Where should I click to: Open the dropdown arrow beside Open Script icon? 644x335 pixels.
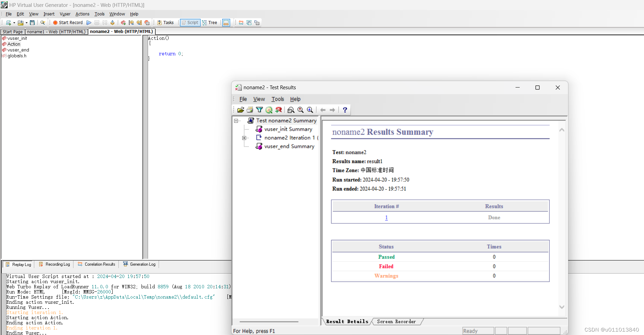[x=26, y=23]
